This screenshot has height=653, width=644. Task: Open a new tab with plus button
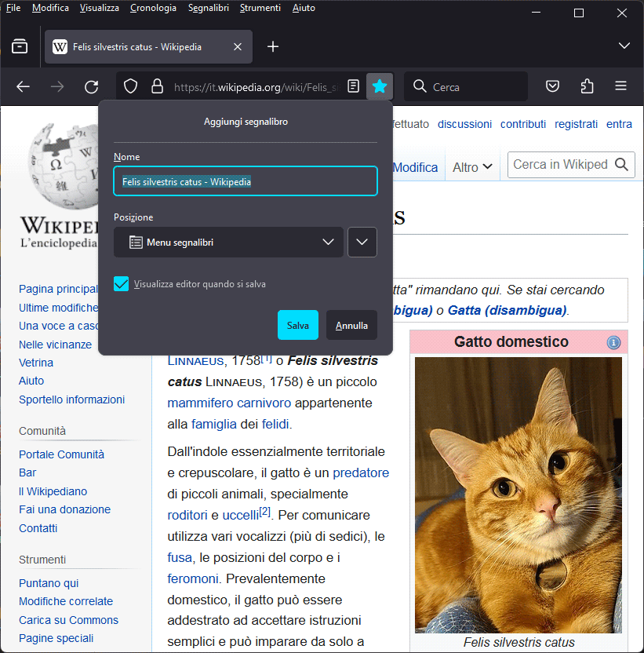click(x=273, y=46)
